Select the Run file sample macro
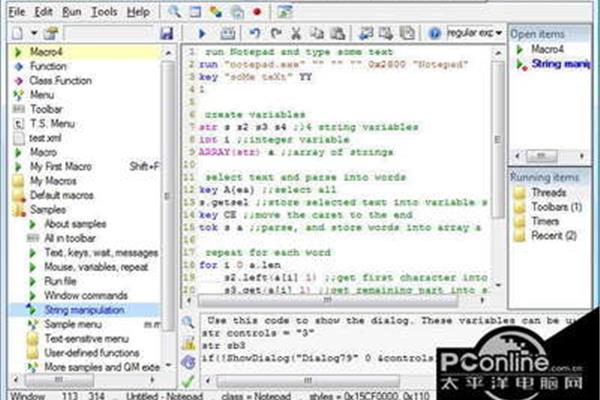 (x=60, y=281)
